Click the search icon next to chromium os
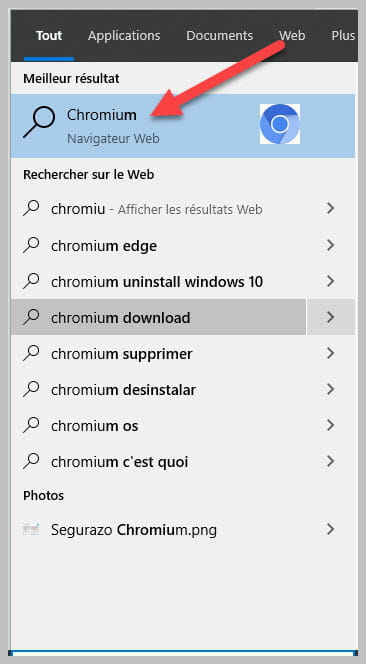Viewport: 366px width, 664px height. point(31,425)
